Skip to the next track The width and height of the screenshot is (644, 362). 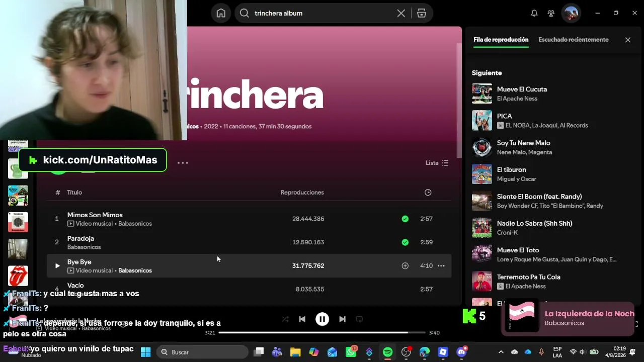(x=342, y=319)
